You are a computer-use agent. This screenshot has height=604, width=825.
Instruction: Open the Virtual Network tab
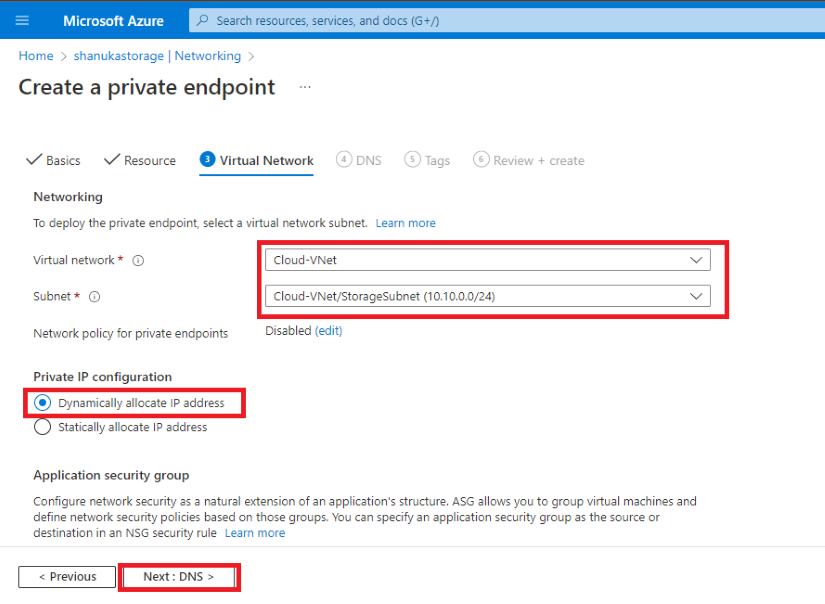[257, 160]
